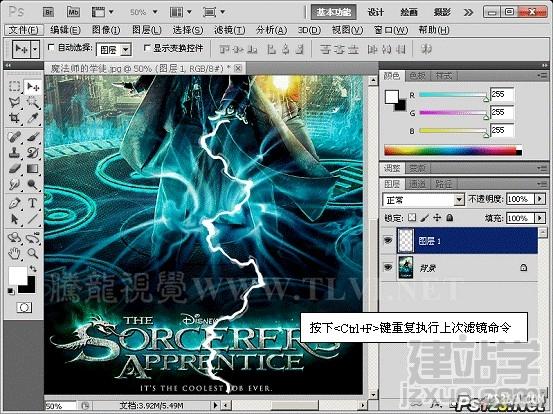The width and height of the screenshot is (553, 414).
Task: Select the Hand tool
Action: tap(14, 253)
